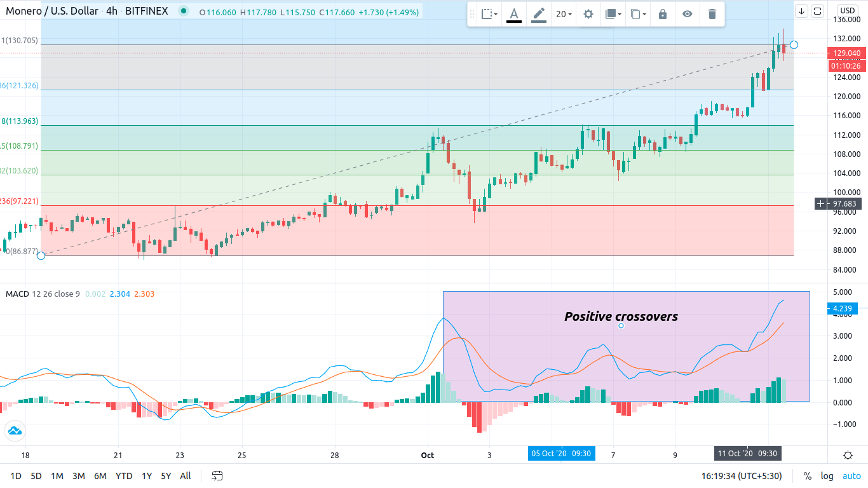
Task: Open the drawing template dropdown
Action: click(x=489, y=14)
